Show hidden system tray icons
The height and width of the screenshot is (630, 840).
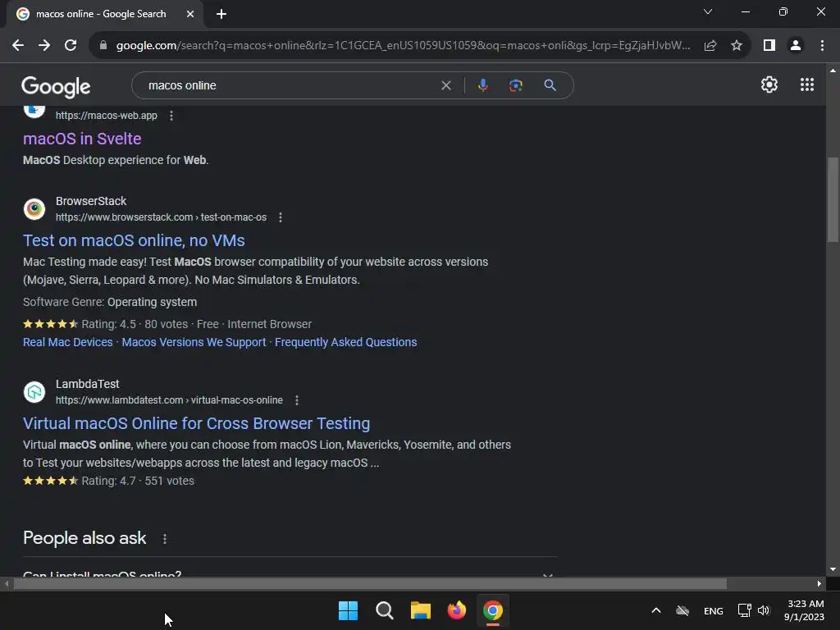tap(655, 610)
